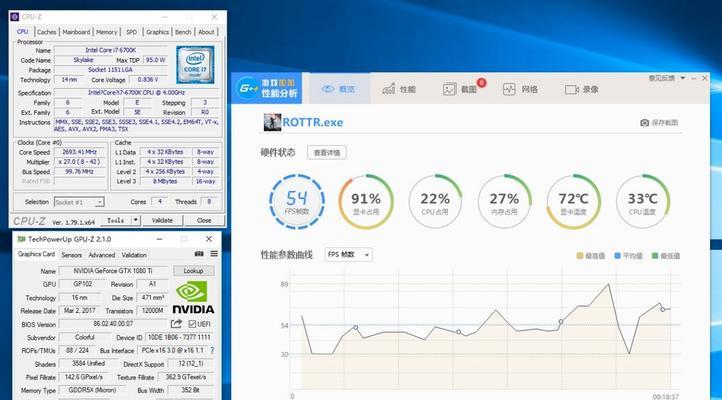This screenshot has width=722, height=400.
Task: Click the blue average-value legend swatch
Action: (x=617, y=255)
